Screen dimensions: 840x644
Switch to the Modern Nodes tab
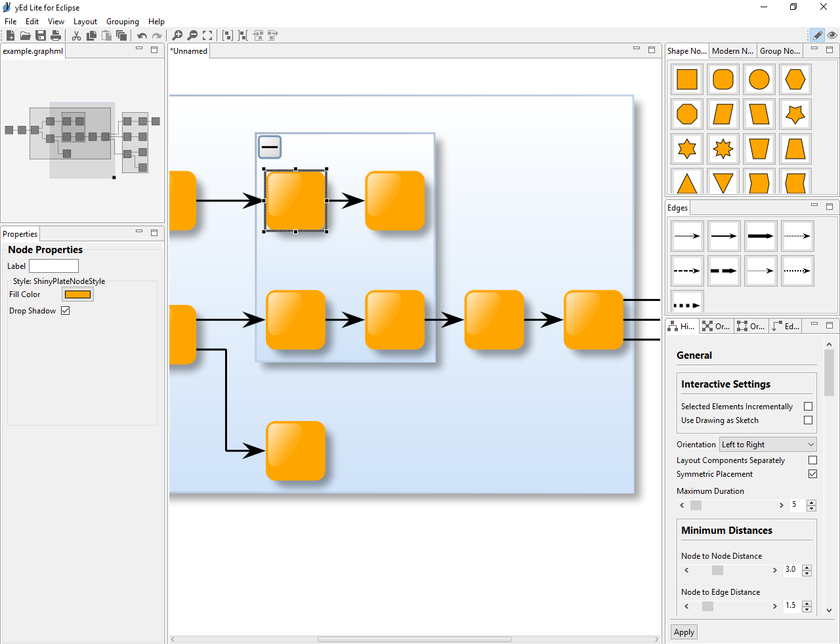pos(732,51)
